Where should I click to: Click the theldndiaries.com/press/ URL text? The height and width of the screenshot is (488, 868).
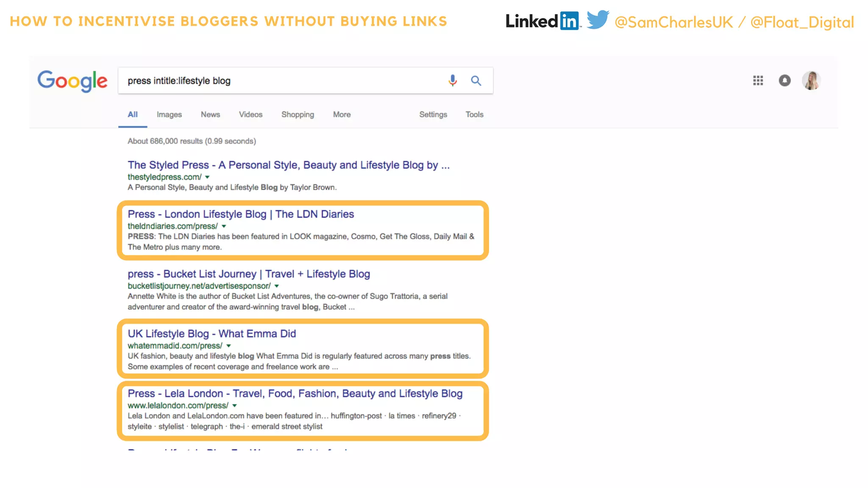tap(172, 226)
